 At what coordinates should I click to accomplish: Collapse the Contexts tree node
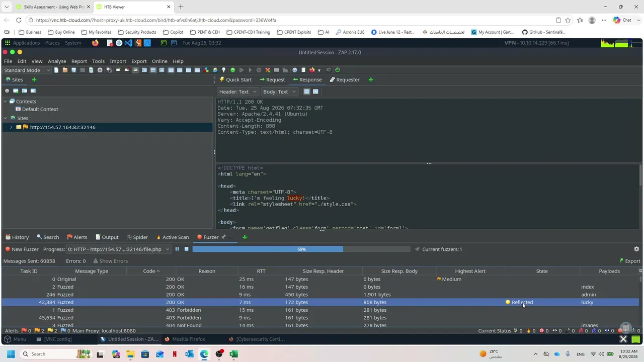6,101
